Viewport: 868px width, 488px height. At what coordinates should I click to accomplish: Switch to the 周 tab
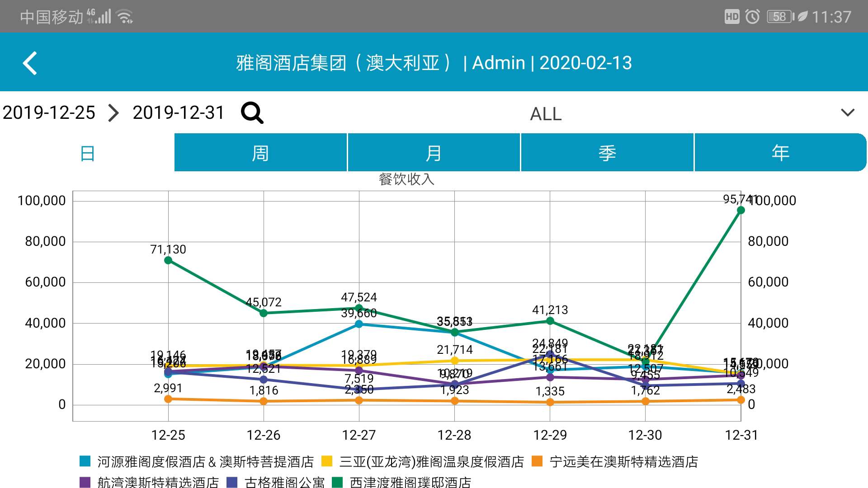point(260,153)
